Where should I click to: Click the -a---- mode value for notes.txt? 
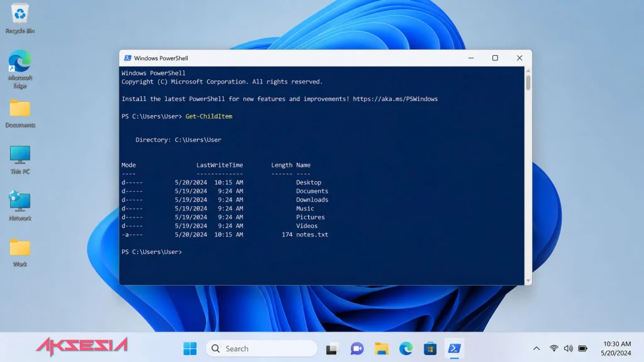pyautogui.click(x=132, y=235)
